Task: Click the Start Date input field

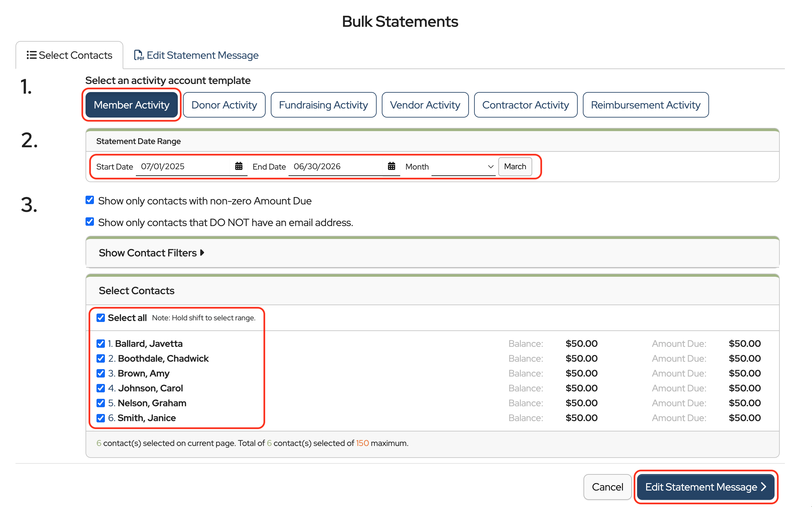Action: [x=183, y=167]
